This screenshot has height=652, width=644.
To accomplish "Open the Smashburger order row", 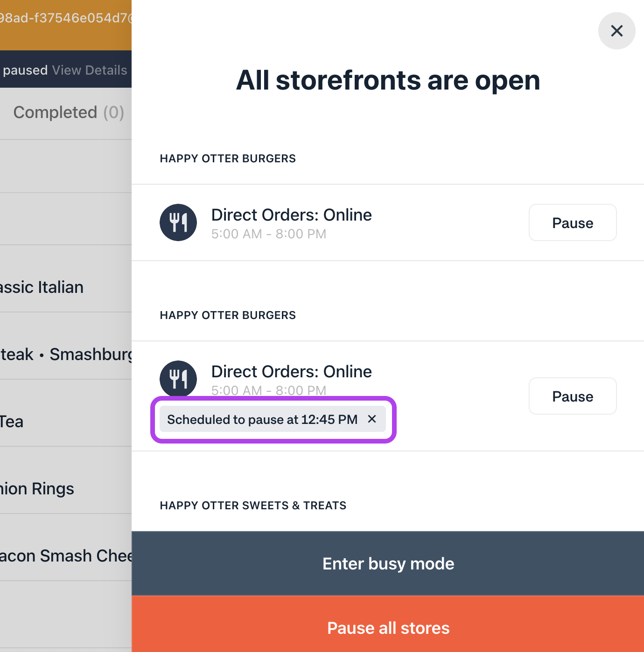I will point(65,354).
